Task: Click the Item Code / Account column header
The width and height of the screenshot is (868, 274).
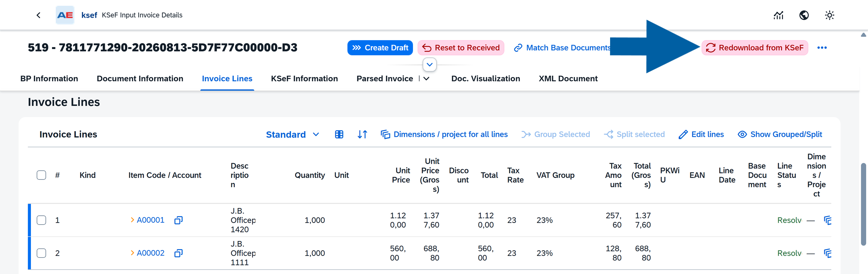Action: coord(165,175)
